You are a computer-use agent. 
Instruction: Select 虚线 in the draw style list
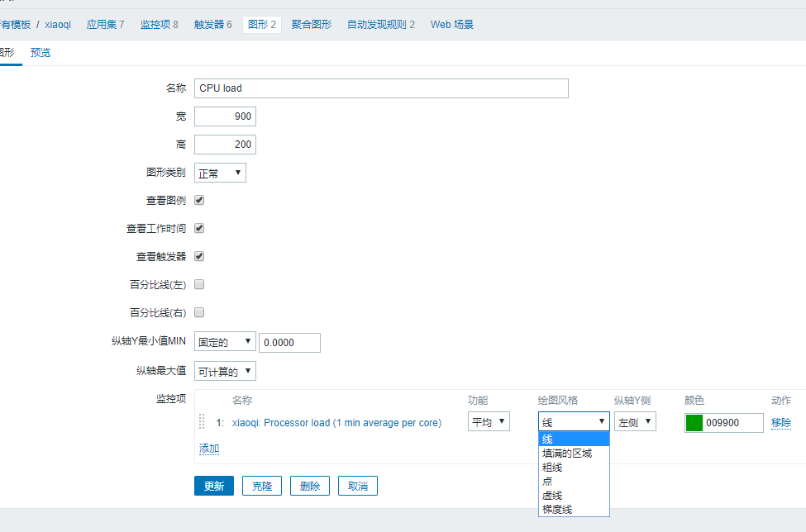[552, 496]
